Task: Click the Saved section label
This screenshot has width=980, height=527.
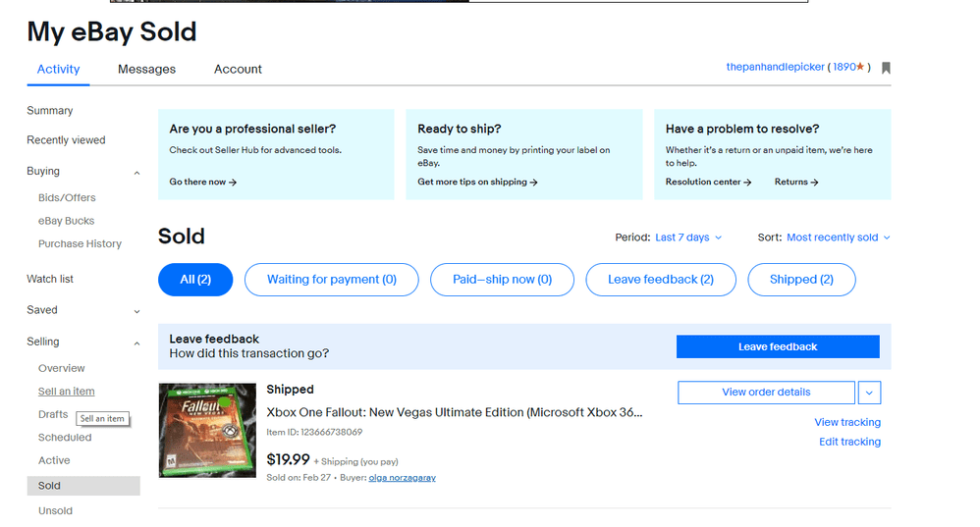Action: pos(42,310)
